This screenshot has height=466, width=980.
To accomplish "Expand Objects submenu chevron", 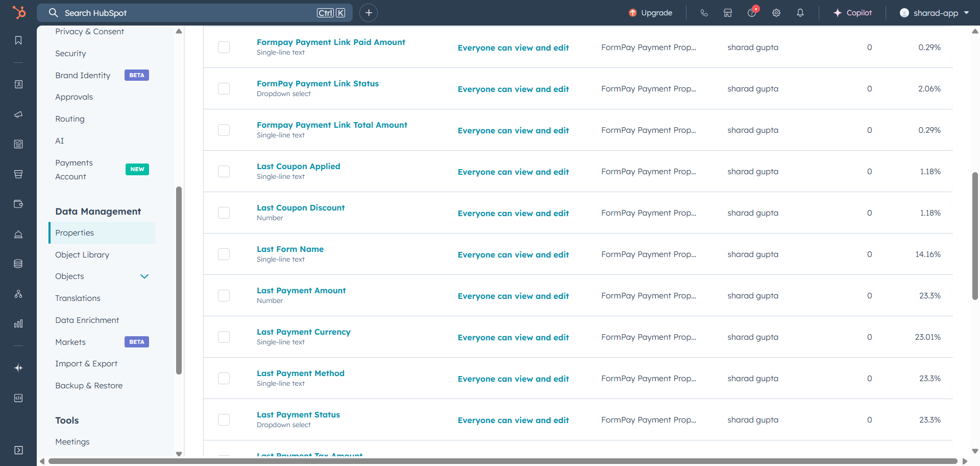I will tap(144, 276).
